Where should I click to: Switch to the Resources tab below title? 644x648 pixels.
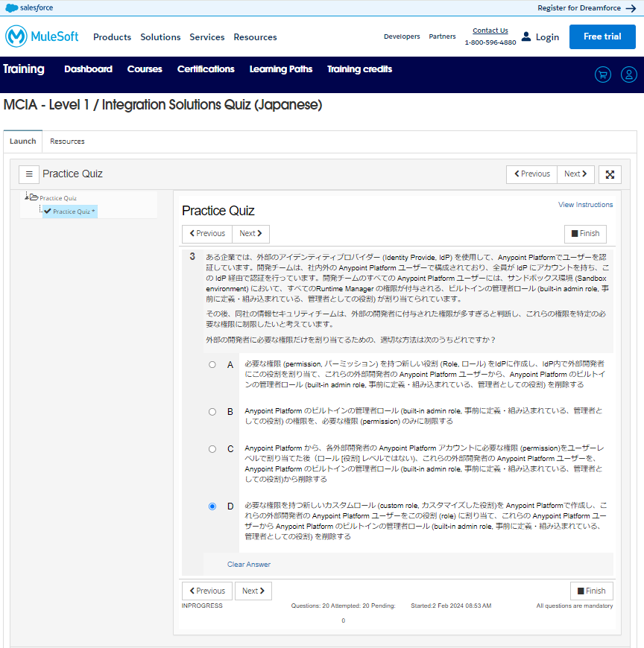(67, 141)
